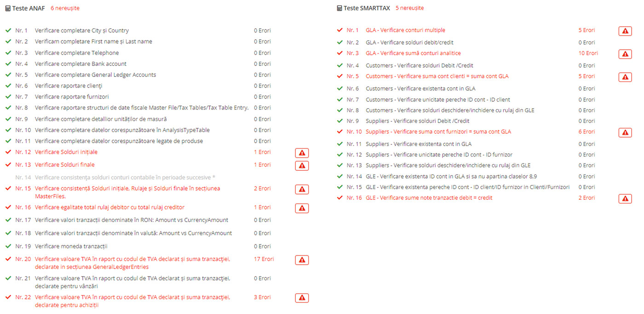Open the failed 'Verificare Solduri finale' test

pyautogui.click(x=64, y=165)
